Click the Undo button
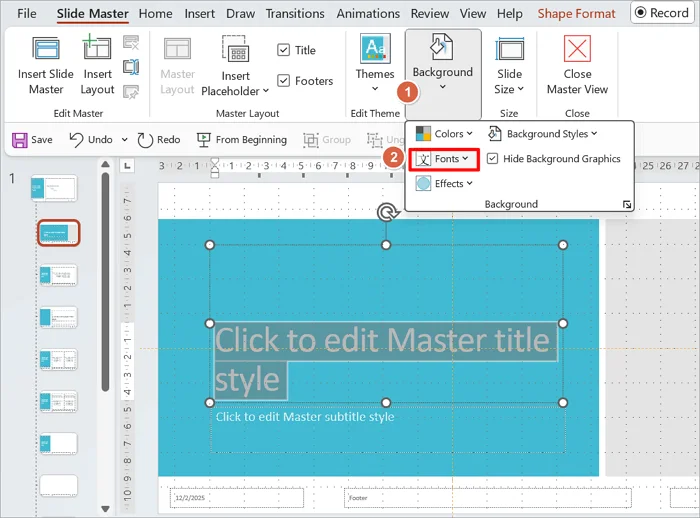This screenshot has height=518, width=700. tap(91, 140)
